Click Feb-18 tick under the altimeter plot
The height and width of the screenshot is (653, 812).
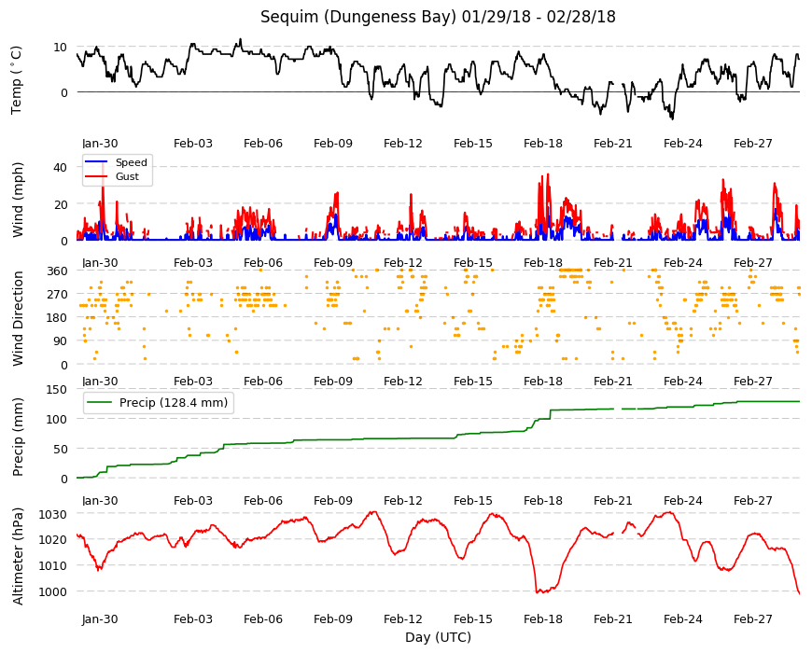[x=542, y=618]
